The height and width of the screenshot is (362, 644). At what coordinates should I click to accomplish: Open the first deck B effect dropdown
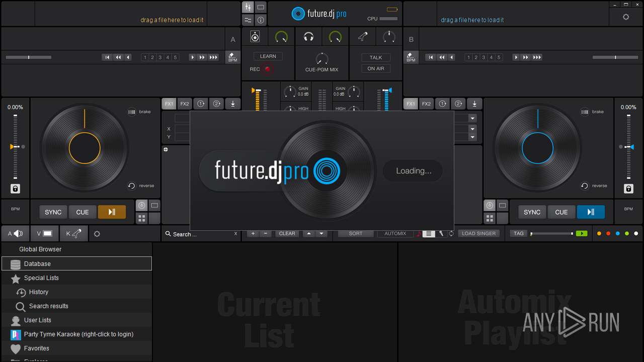point(472,118)
